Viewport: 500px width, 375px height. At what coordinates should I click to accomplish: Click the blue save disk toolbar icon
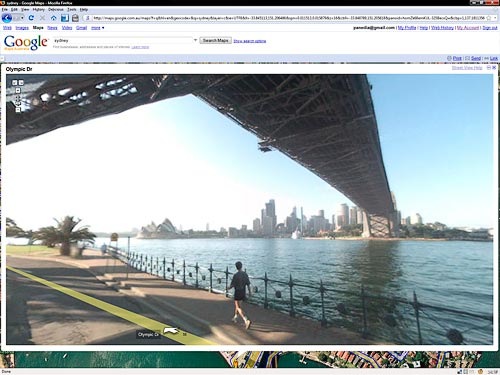pyautogui.click(x=65, y=18)
